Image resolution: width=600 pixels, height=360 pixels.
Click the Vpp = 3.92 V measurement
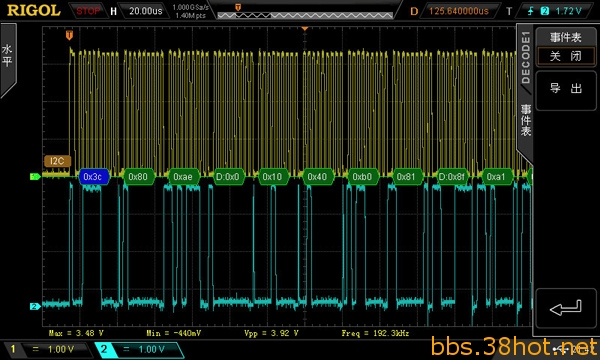pyautogui.click(x=271, y=333)
